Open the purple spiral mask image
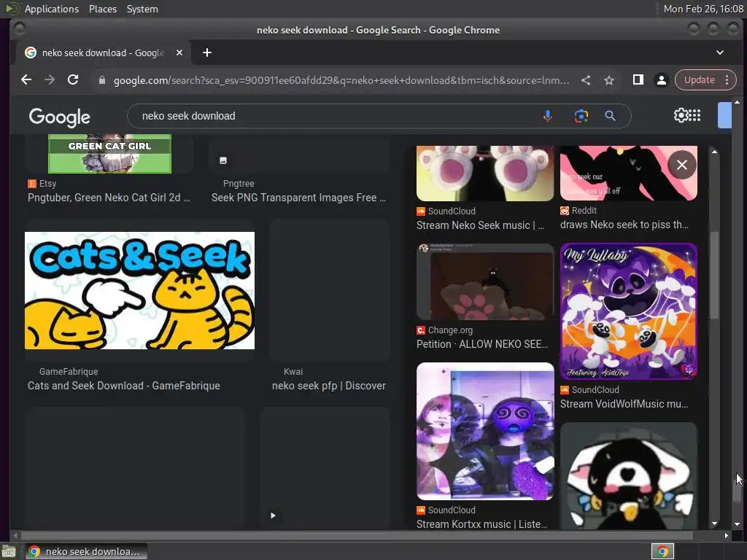 coord(485,432)
